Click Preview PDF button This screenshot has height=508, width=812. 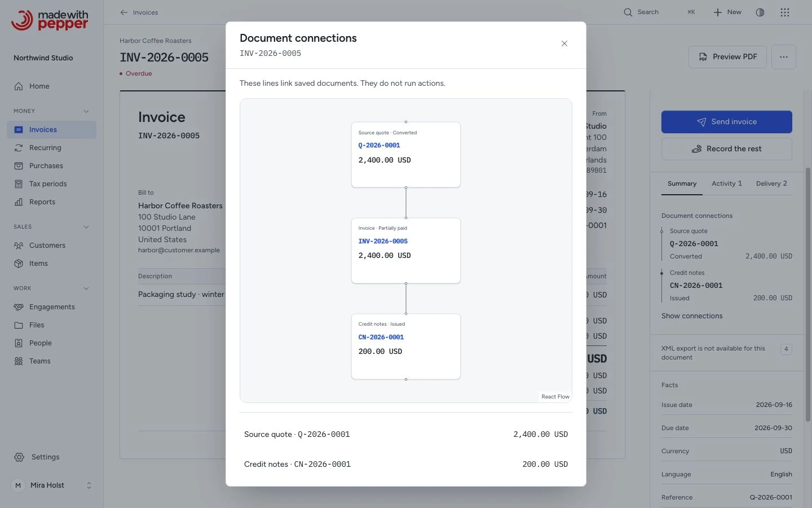tap(727, 57)
